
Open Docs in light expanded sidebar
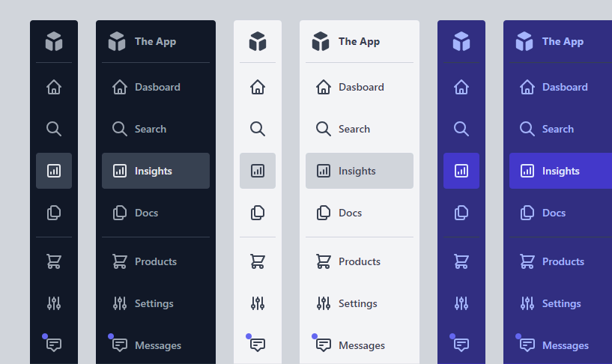click(360, 213)
